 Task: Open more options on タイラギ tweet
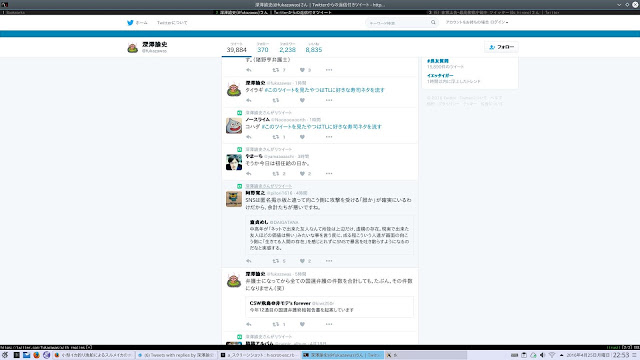click(x=329, y=100)
